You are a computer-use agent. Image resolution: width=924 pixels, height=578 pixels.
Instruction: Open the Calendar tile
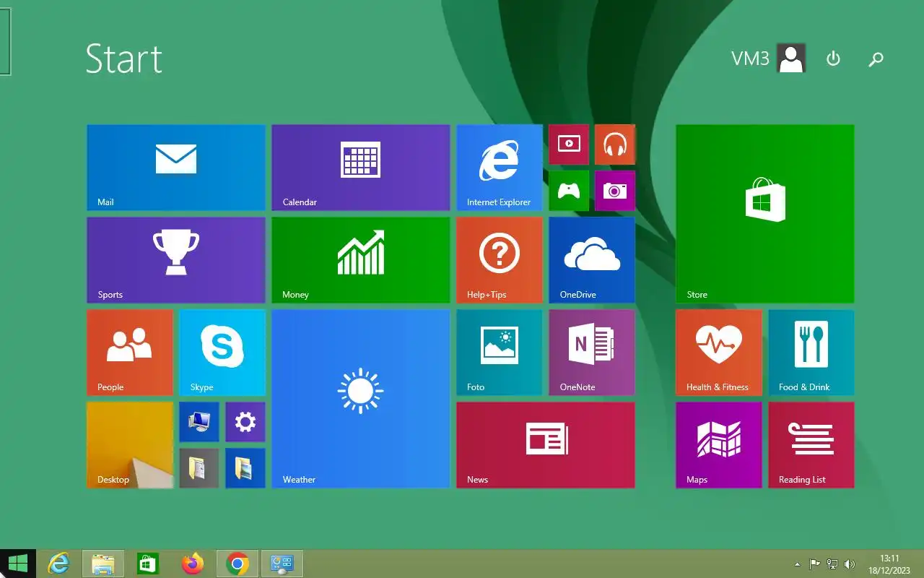click(361, 168)
